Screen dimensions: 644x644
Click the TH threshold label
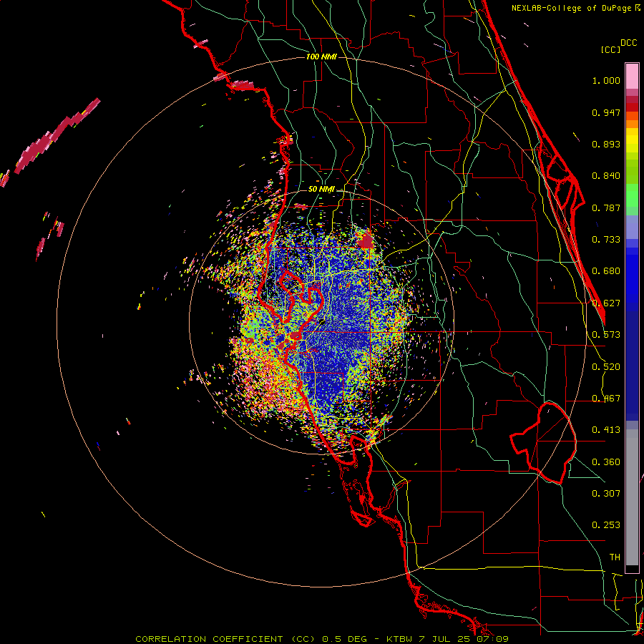tap(615, 557)
